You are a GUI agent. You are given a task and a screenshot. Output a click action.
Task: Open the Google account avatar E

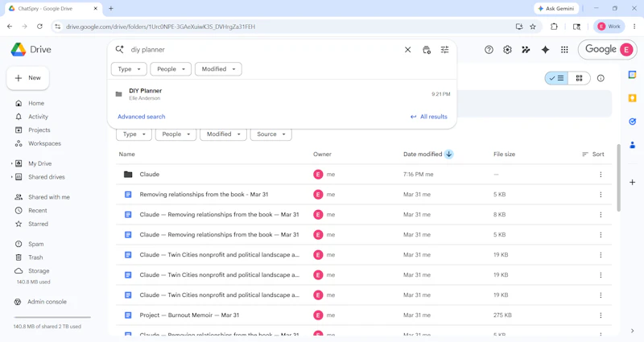pyautogui.click(x=626, y=50)
